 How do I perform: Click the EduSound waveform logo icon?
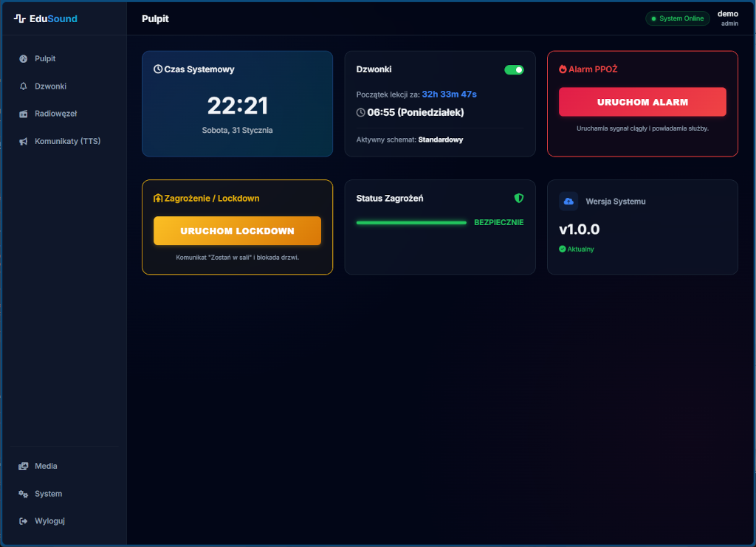pyautogui.click(x=20, y=18)
